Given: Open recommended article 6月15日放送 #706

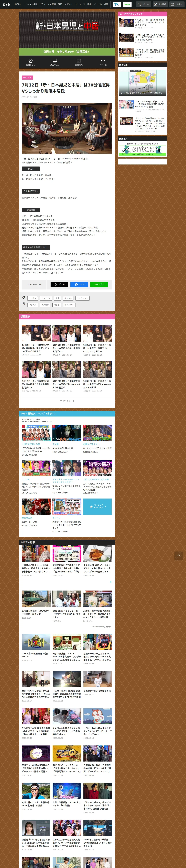Looking at the screenshot, I should [67, 796].
